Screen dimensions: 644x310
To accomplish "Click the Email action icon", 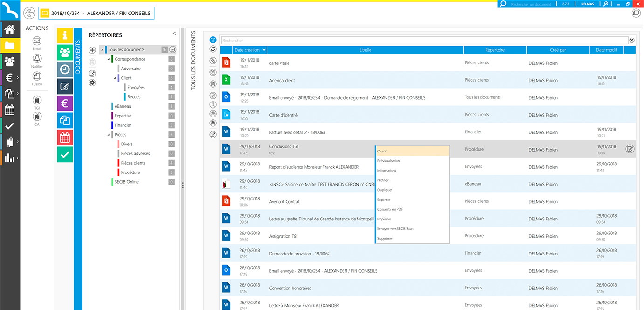I will click(x=37, y=41).
